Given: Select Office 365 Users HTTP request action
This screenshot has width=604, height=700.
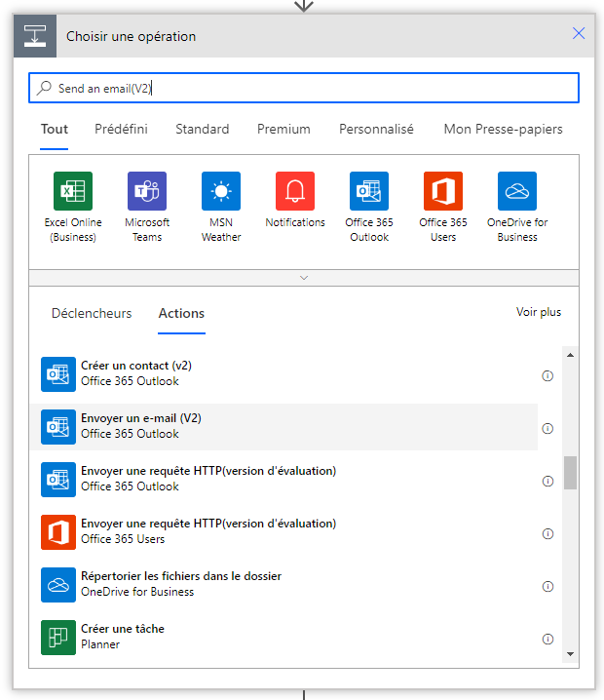Looking at the screenshot, I should pyautogui.click(x=284, y=532).
